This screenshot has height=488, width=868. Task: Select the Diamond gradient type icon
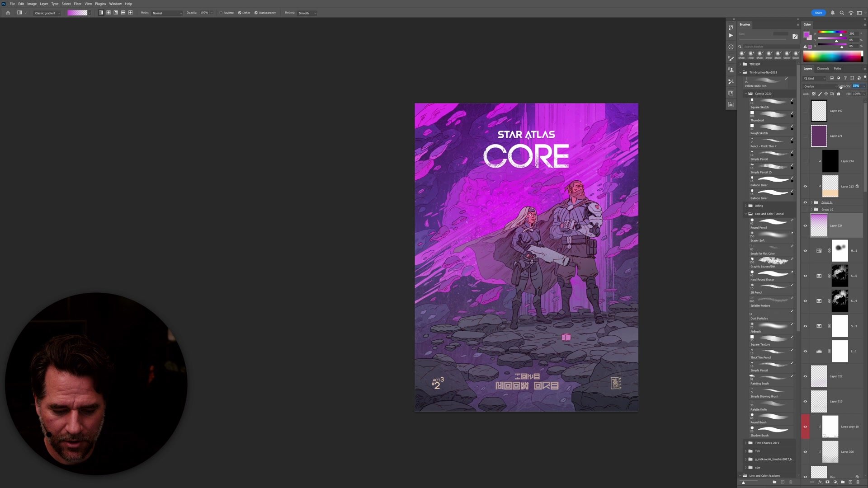tap(131, 13)
